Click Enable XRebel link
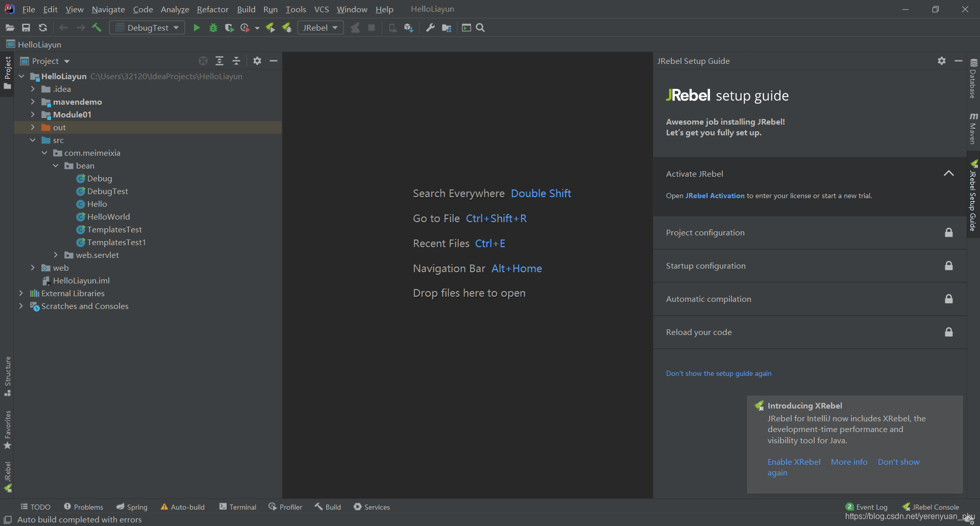 click(x=794, y=462)
